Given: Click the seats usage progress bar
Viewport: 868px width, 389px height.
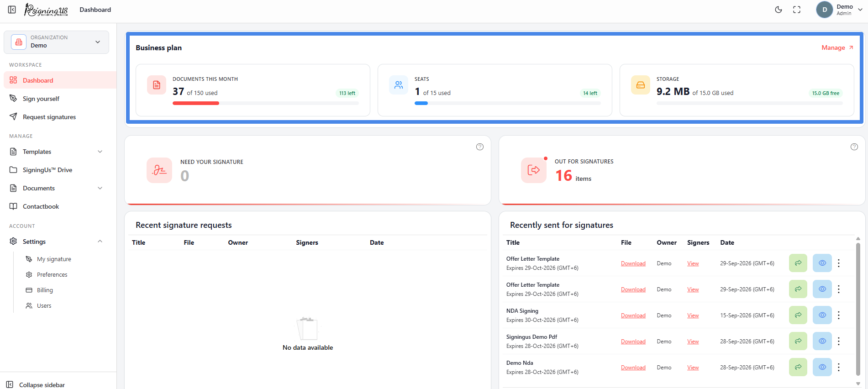Looking at the screenshot, I should click(508, 103).
